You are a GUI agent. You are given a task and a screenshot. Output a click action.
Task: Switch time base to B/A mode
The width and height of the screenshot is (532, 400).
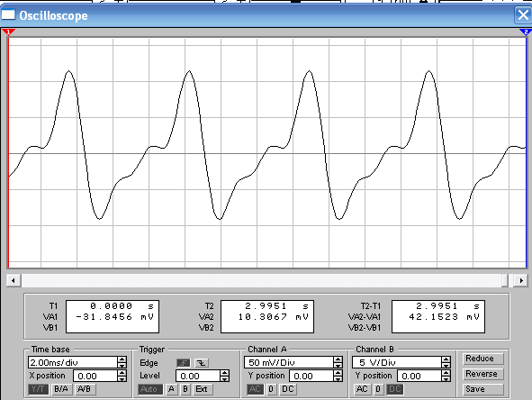61,389
